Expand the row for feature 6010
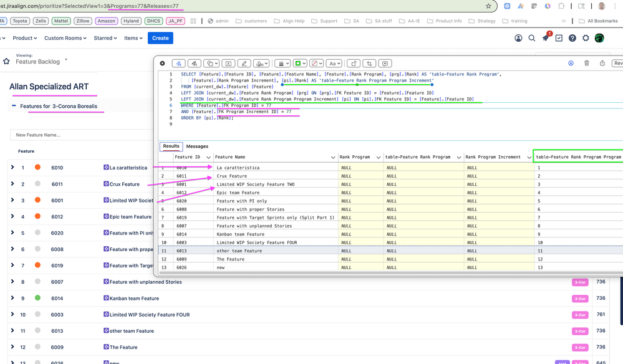The image size is (623, 364). click(11, 167)
